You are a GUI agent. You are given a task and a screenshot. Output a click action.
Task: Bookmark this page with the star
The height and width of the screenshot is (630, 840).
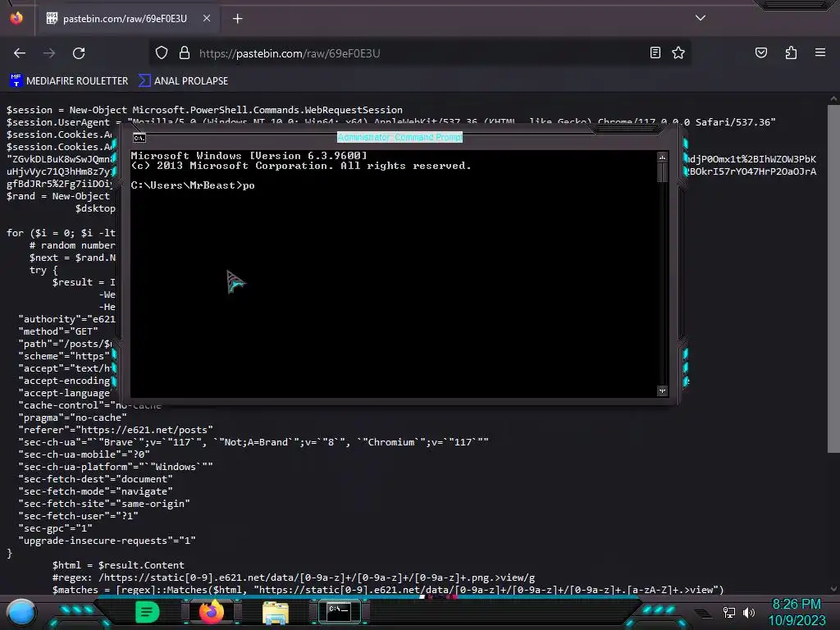[678, 52]
